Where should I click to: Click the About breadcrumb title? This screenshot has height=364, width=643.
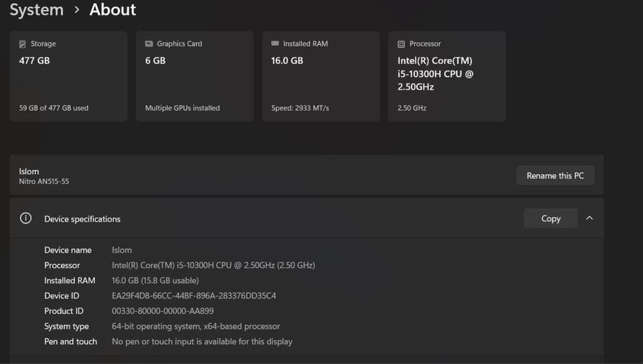113,10
